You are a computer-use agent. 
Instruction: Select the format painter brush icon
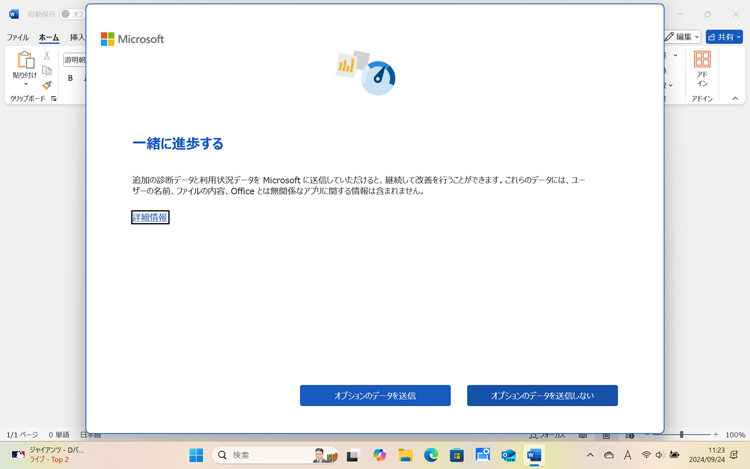[46, 85]
